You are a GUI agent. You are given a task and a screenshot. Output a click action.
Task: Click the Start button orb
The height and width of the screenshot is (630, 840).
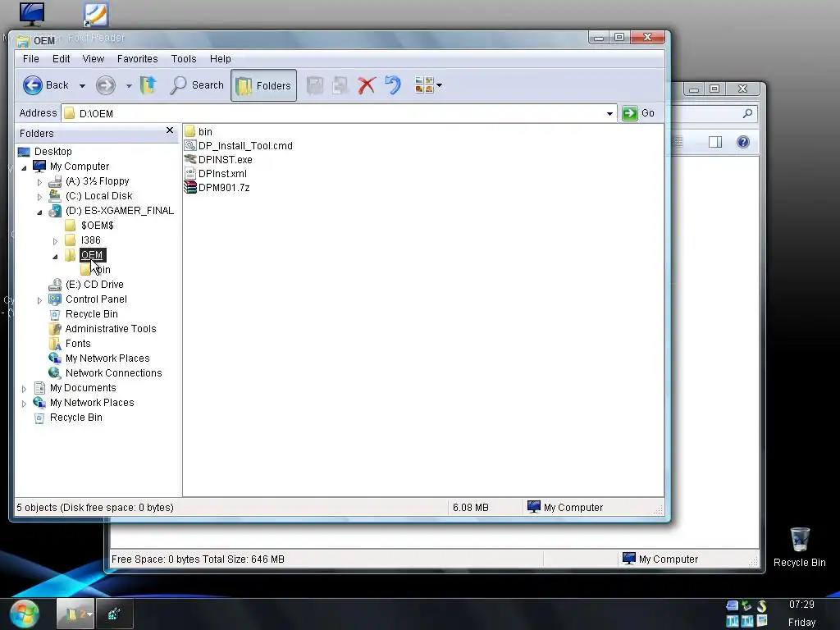pos(25,614)
